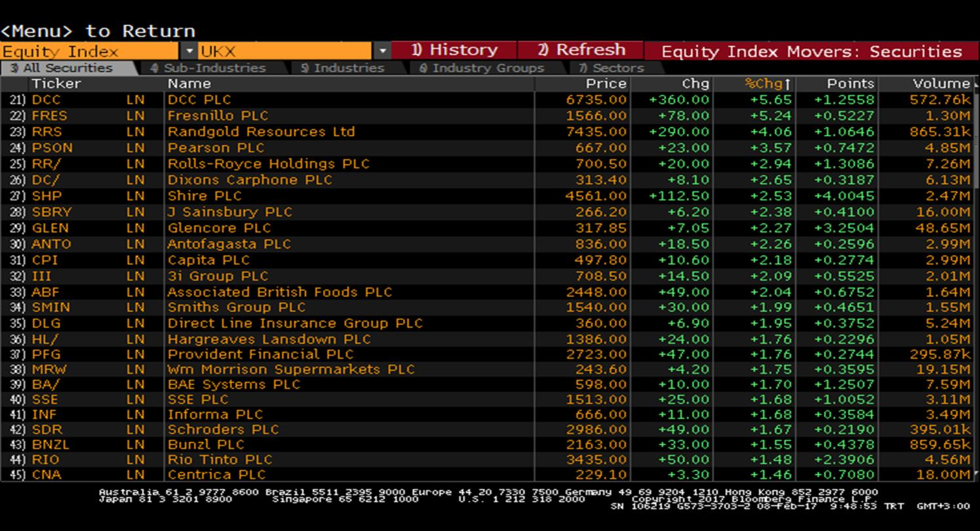
Task: Click row number 21) for DCC
Action: 17,100
